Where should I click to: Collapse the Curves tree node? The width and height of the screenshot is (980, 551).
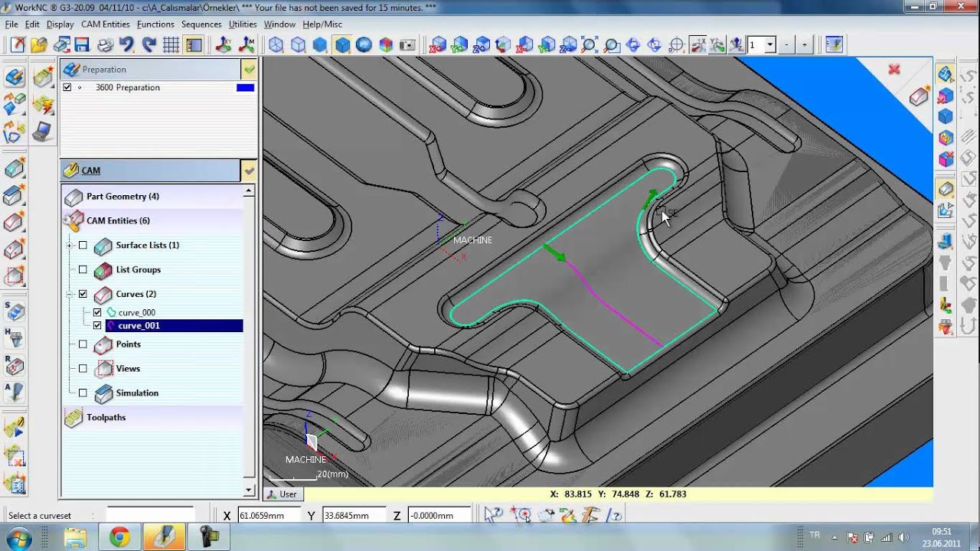(70, 294)
